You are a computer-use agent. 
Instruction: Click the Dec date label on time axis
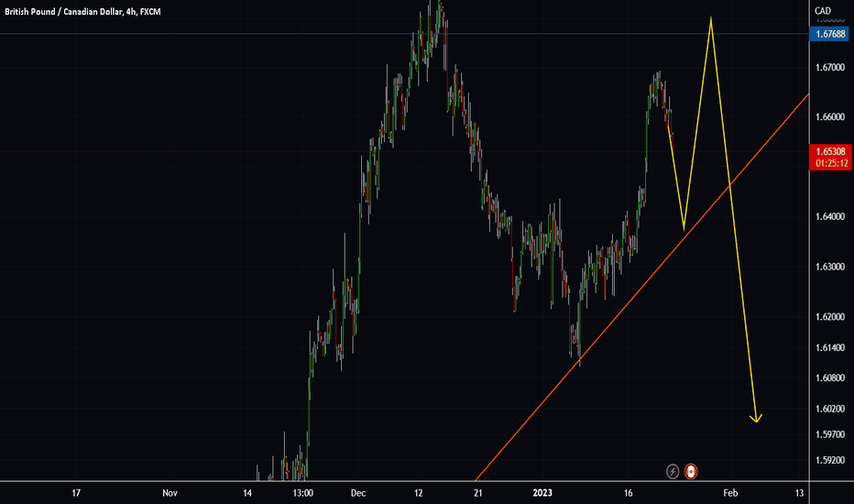click(x=358, y=493)
